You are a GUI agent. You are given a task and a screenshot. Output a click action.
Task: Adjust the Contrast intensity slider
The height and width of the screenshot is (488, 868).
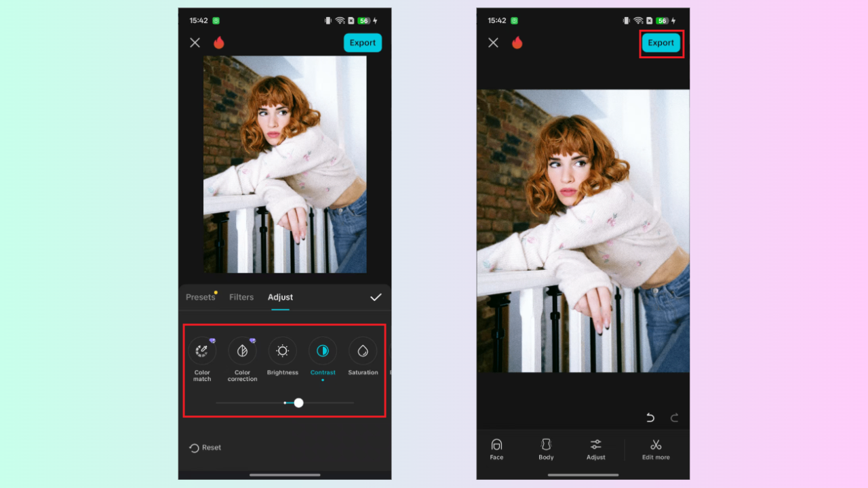tap(298, 403)
